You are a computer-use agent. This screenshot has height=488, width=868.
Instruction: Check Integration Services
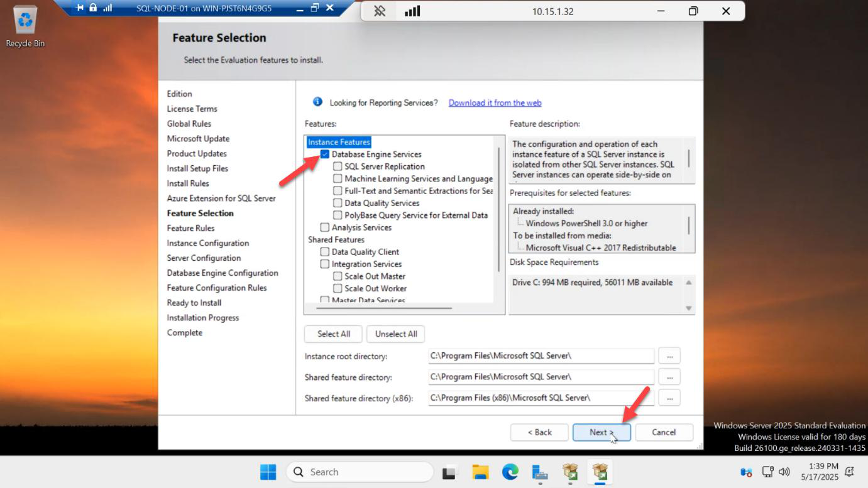click(x=325, y=264)
